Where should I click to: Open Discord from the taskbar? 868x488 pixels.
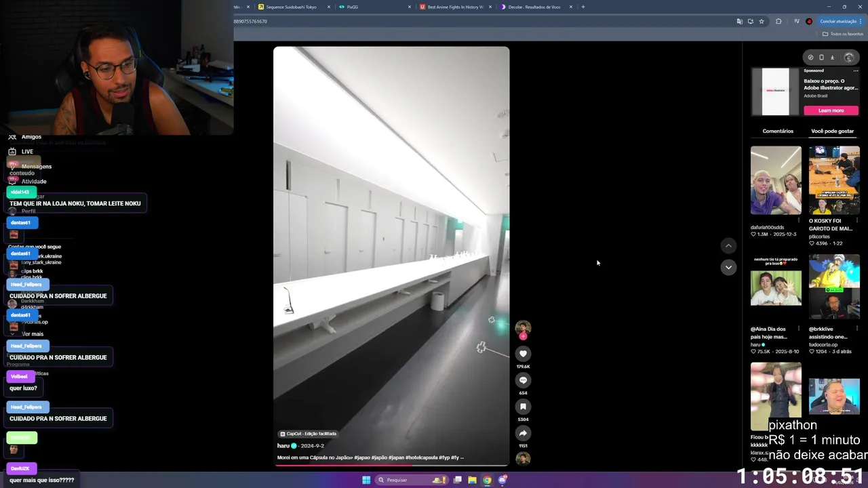click(502, 480)
